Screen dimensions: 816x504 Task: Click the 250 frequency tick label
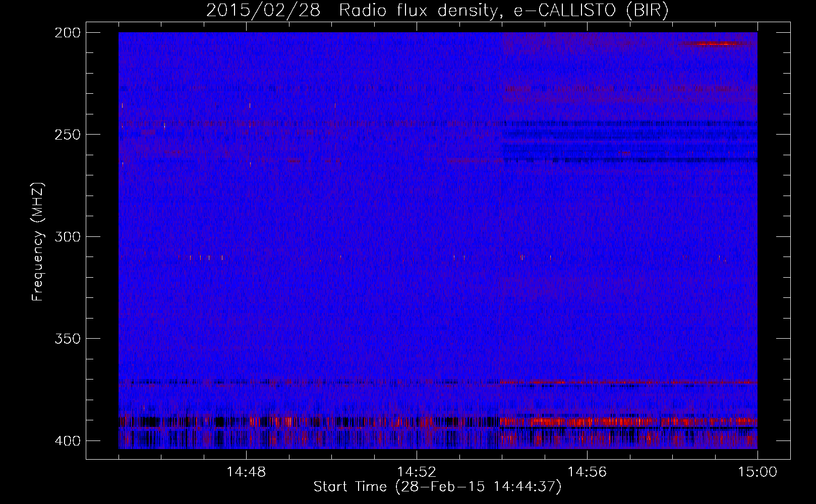pyautogui.click(x=67, y=135)
